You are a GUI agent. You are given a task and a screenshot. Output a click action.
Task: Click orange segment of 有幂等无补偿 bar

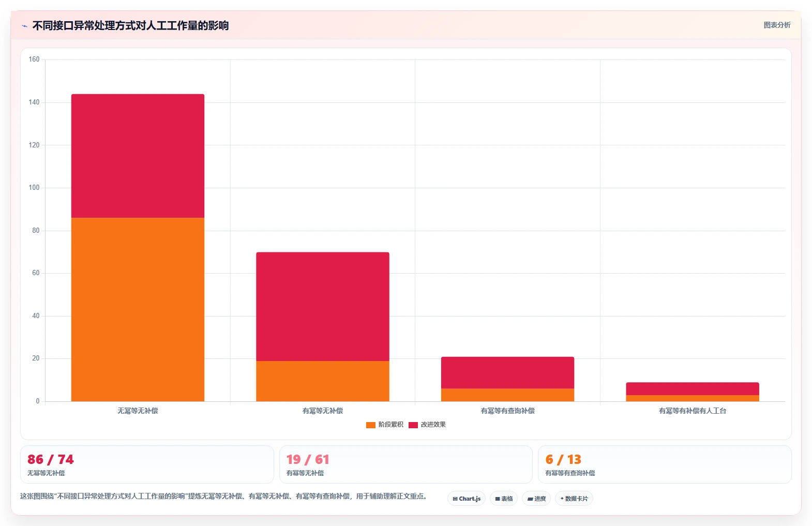(323, 381)
